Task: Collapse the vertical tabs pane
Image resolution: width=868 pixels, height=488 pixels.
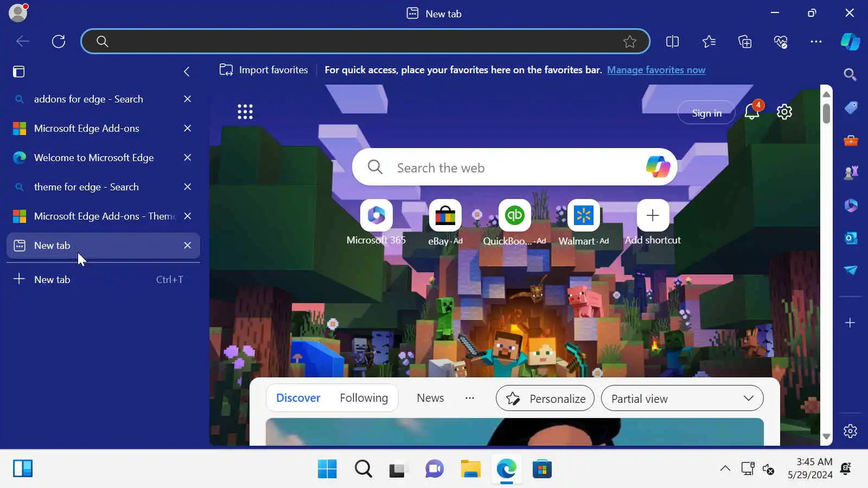Action: tap(187, 72)
